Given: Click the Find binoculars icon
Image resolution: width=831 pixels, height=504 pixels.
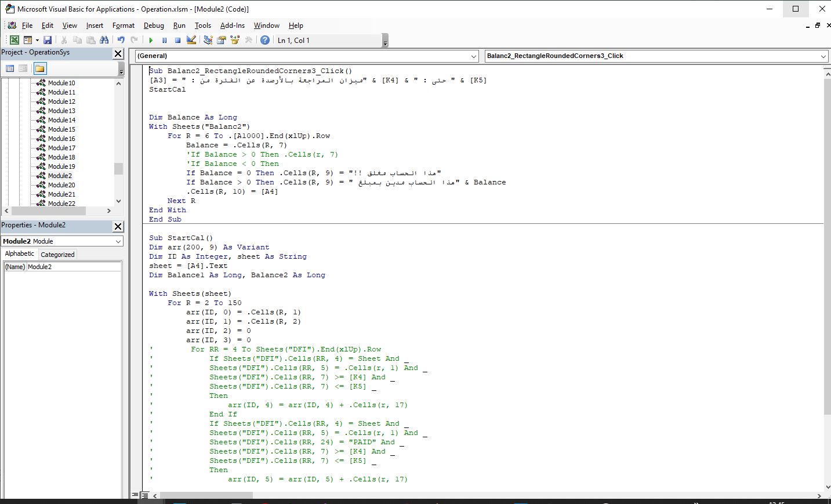Looking at the screenshot, I should tap(104, 40).
